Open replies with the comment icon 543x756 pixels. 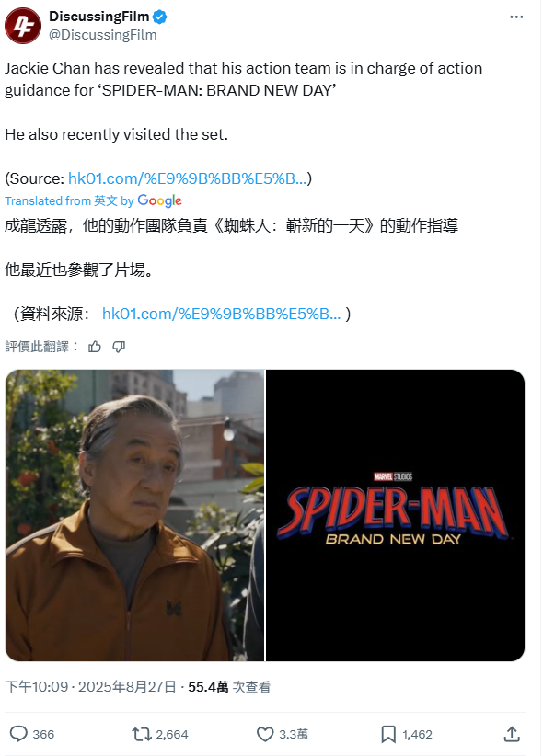coord(18,734)
